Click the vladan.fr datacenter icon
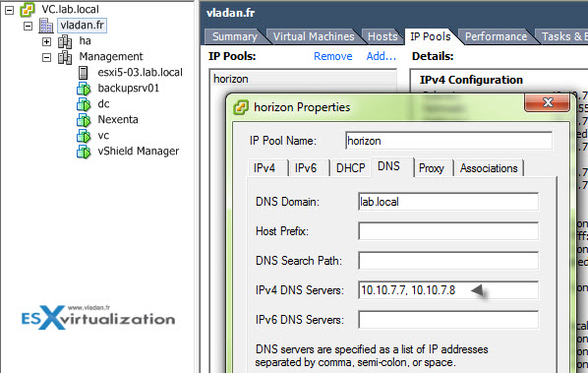 tap(46, 26)
